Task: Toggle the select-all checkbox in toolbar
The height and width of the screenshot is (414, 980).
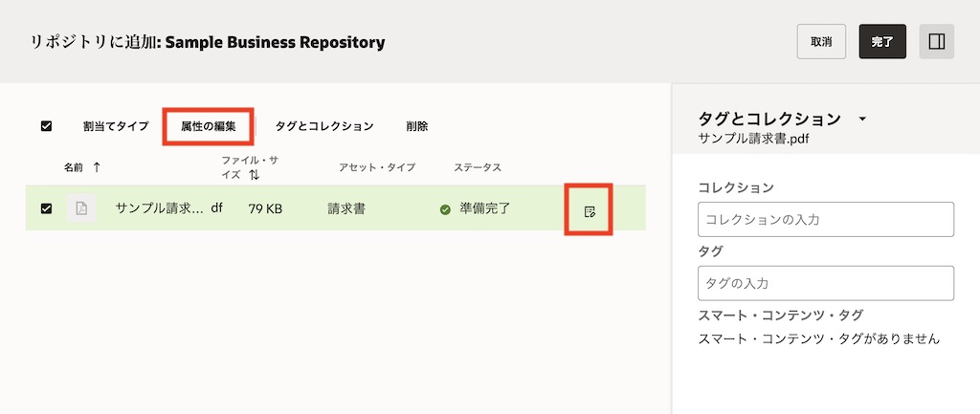Action: (x=46, y=126)
